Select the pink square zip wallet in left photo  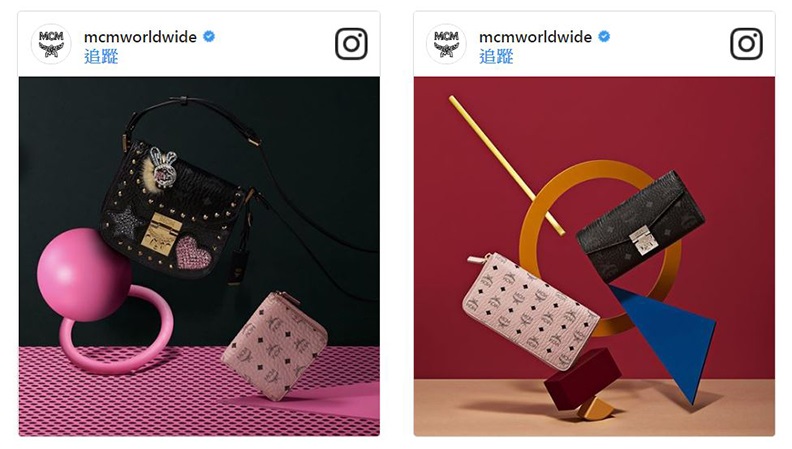[x=275, y=345]
